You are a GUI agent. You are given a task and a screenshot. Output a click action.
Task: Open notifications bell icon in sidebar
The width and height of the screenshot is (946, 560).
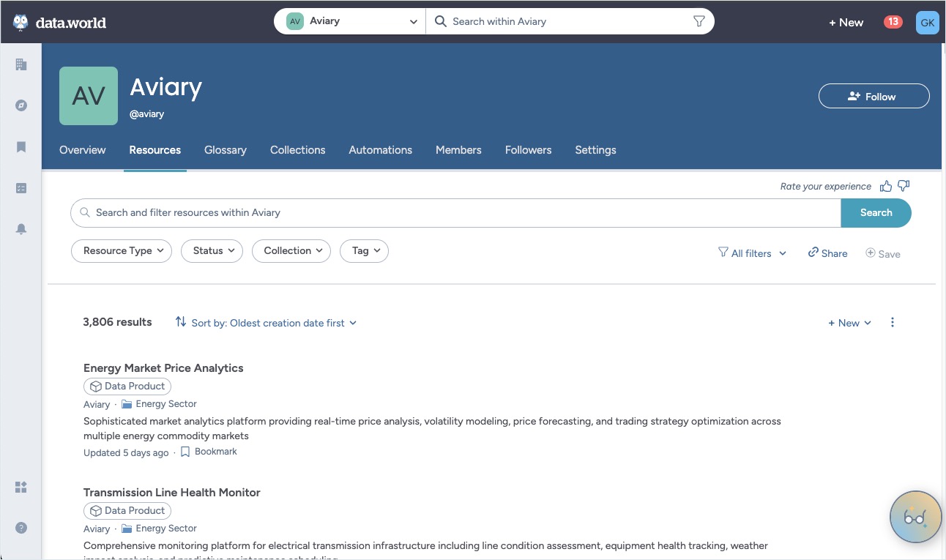point(21,229)
